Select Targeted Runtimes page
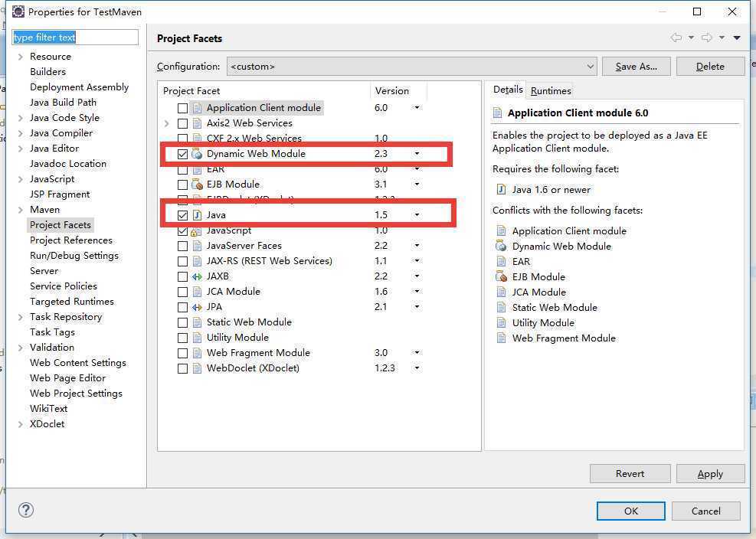The height and width of the screenshot is (539, 756). coord(72,302)
